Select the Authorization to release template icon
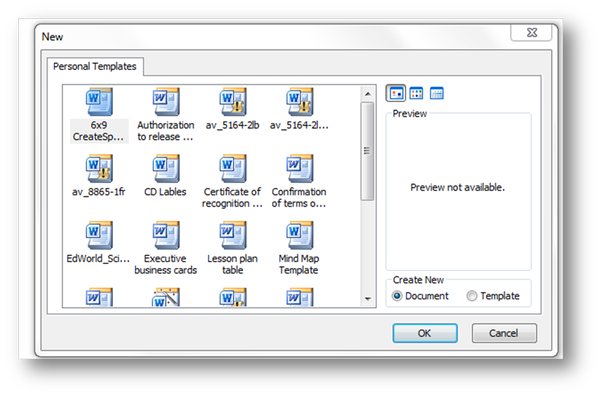This screenshot has width=600, height=396. tap(166, 102)
